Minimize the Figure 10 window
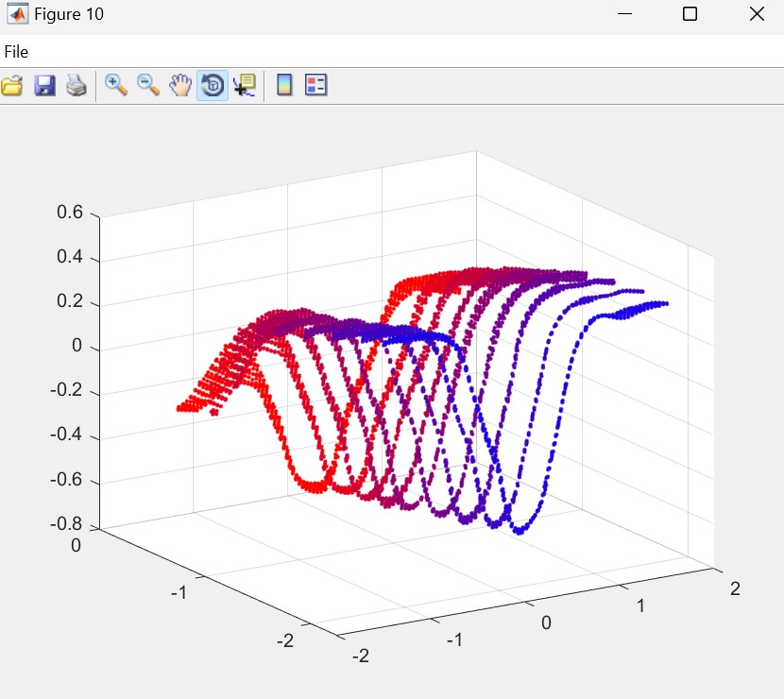Viewport: 784px width, 699px height. pos(623,14)
